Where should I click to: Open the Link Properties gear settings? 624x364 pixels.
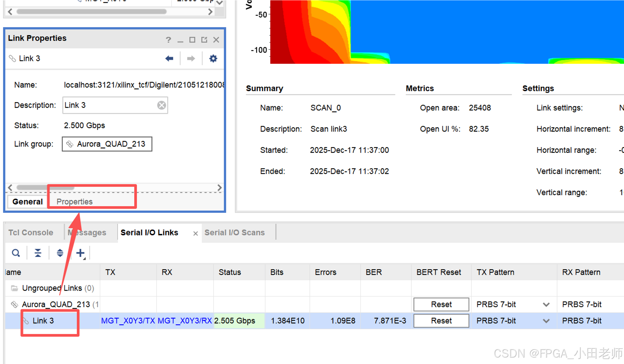pos(213,59)
